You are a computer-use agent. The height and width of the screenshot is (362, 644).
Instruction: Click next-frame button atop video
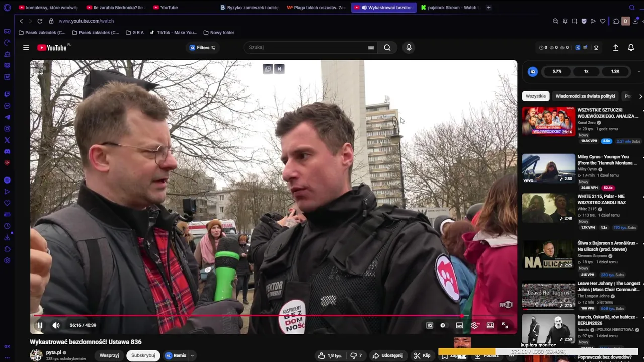pyautogui.click(x=279, y=69)
